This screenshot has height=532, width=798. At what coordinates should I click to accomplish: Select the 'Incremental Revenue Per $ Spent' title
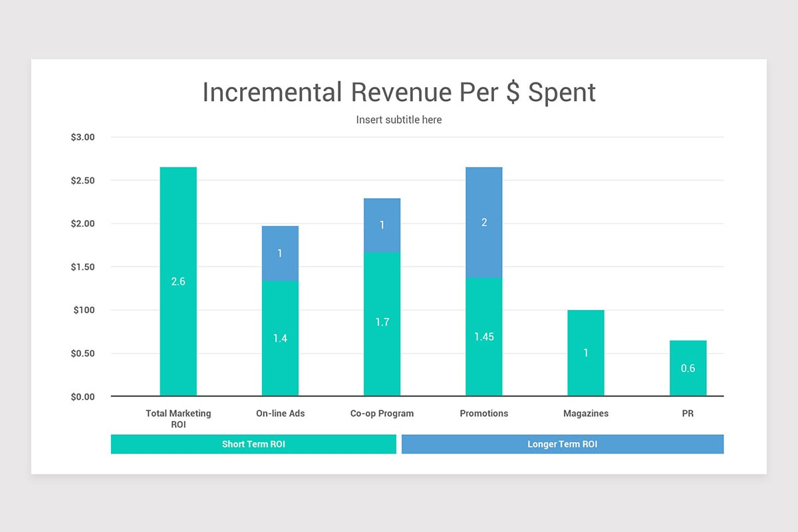(x=399, y=92)
